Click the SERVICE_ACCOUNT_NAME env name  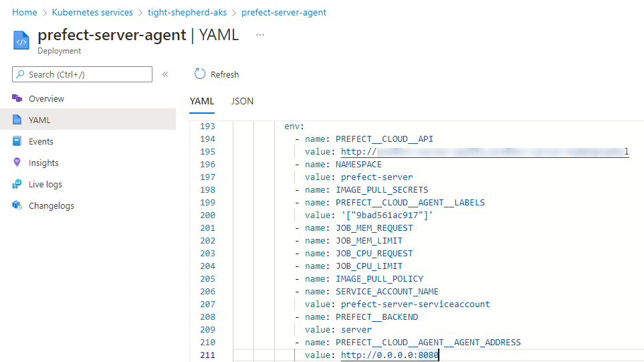coord(387,292)
